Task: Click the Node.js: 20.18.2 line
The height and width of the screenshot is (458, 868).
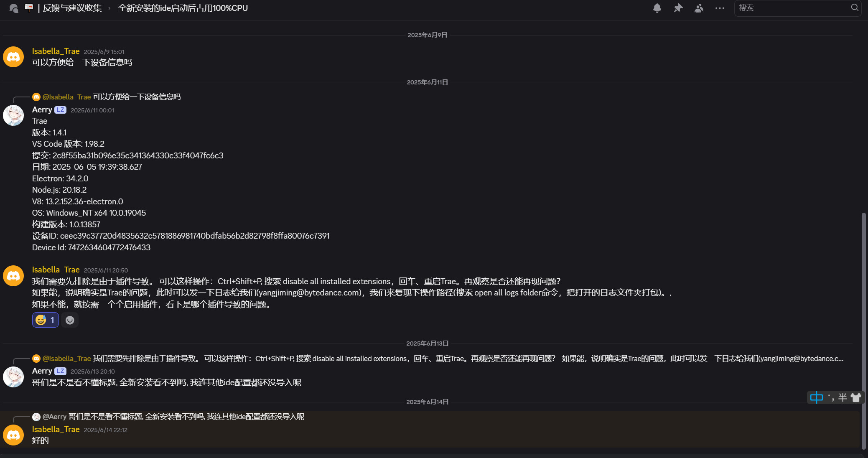Action: pyautogui.click(x=59, y=190)
